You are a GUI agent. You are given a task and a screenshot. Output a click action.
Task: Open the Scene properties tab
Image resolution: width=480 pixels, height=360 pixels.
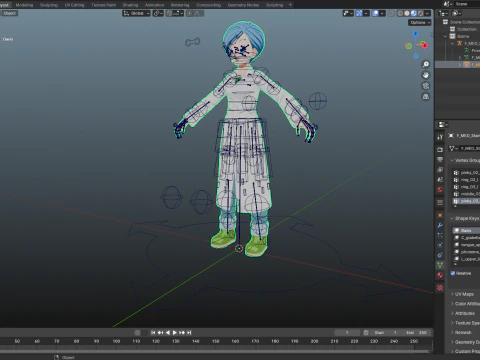click(x=440, y=179)
